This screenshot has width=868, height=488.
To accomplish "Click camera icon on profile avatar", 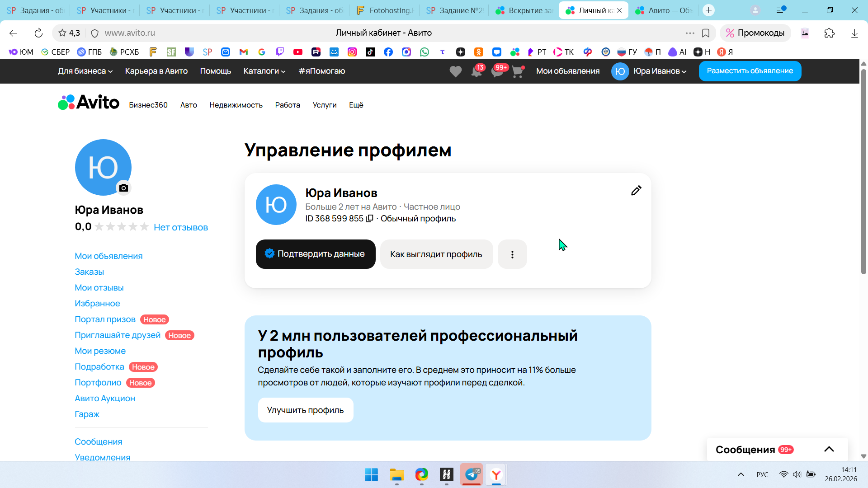I will pyautogui.click(x=123, y=188).
